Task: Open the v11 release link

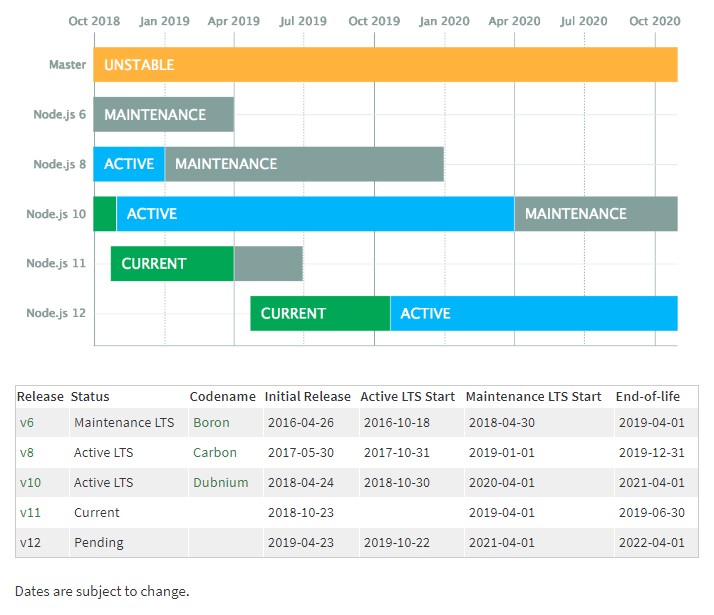Action: click(x=30, y=513)
